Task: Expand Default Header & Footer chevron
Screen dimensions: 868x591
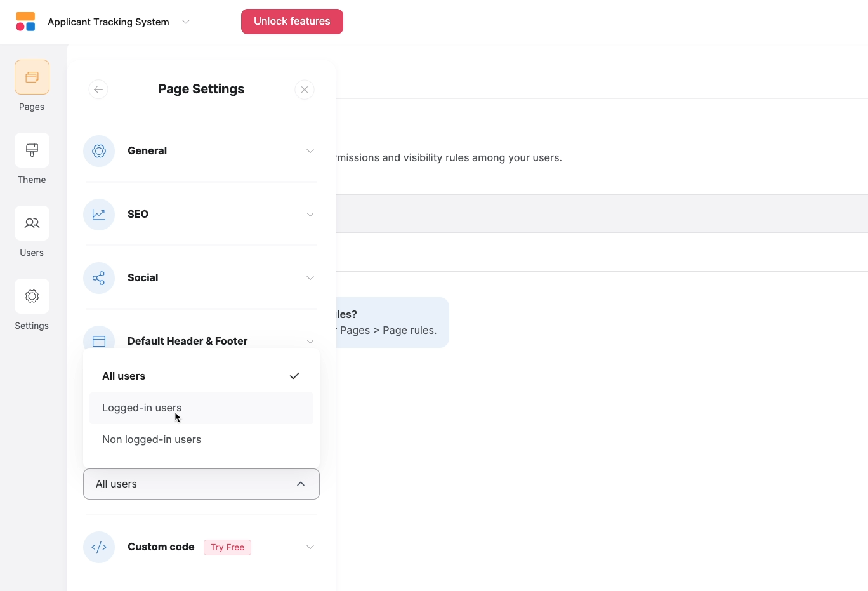Action: click(x=310, y=342)
